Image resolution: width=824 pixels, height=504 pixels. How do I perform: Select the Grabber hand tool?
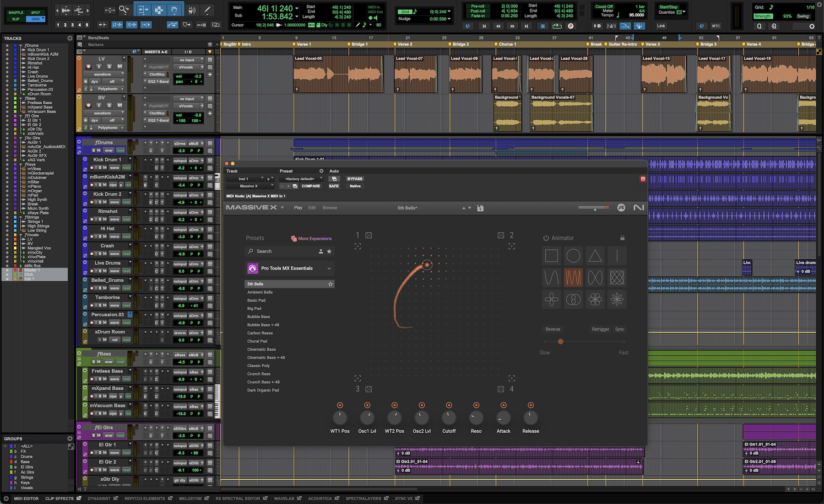point(174,10)
